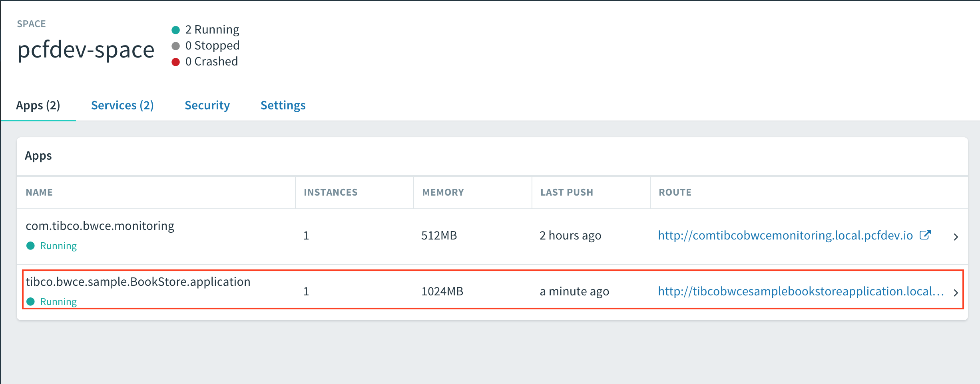This screenshot has height=384, width=980.
Task: Switch to the Apps (2) tab
Action: 38,105
